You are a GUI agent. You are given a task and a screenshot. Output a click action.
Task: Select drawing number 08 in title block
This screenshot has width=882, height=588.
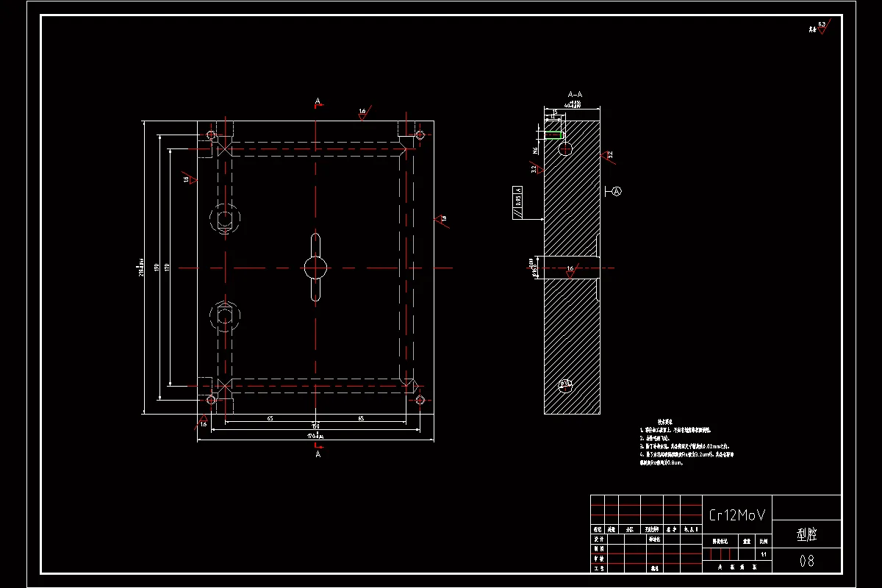coord(806,561)
